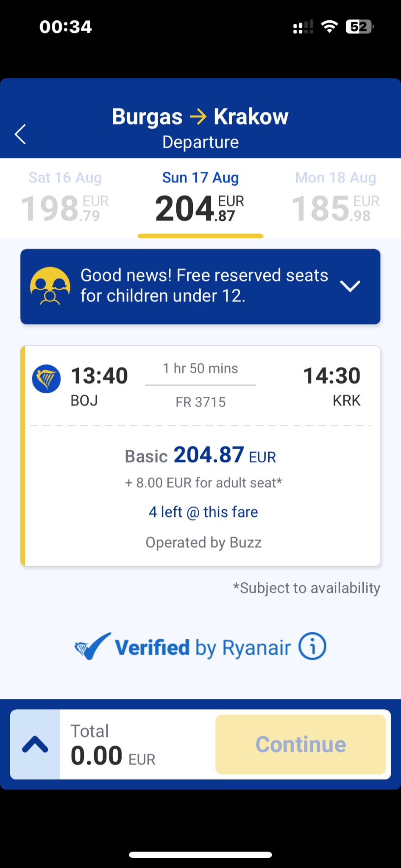Tap the family icon in Good news banner
401x868 pixels.
pyautogui.click(x=50, y=286)
